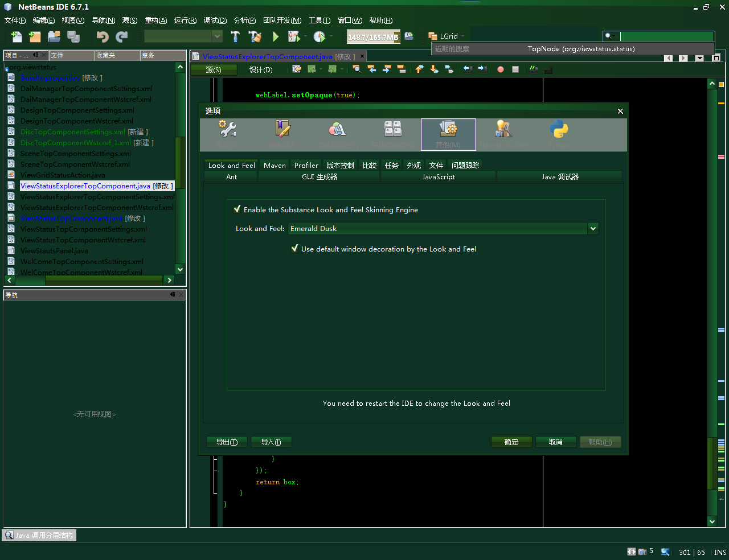This screenshot has width=729, height=560.
Task: Click the 源(S) source view button
Action: [x=214, y=70]
